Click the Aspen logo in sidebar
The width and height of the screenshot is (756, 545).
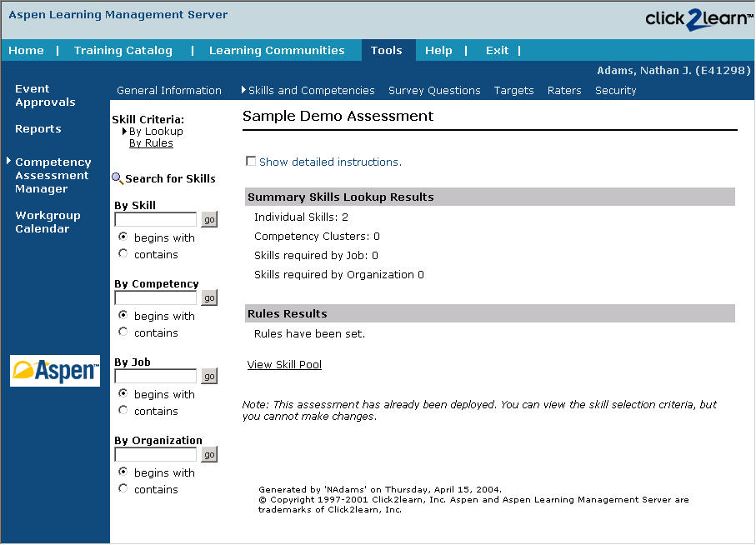(55, 371)
